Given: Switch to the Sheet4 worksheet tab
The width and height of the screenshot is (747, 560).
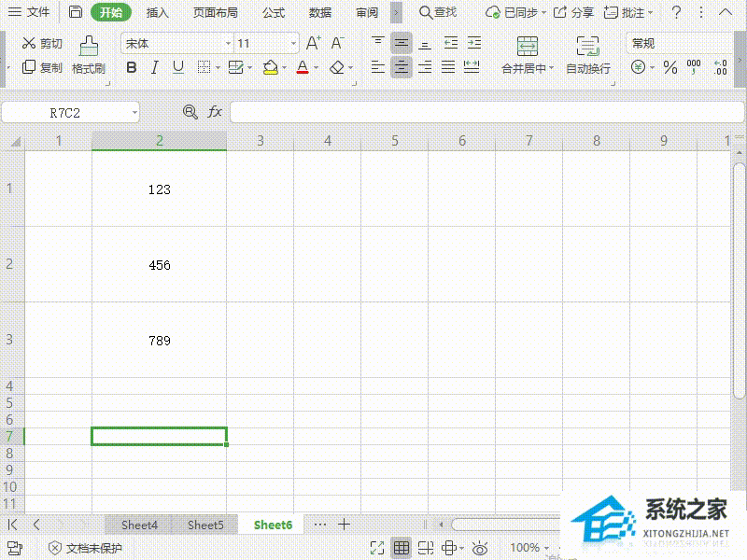Looking at the screenshot, I should (x=139, y=525).
